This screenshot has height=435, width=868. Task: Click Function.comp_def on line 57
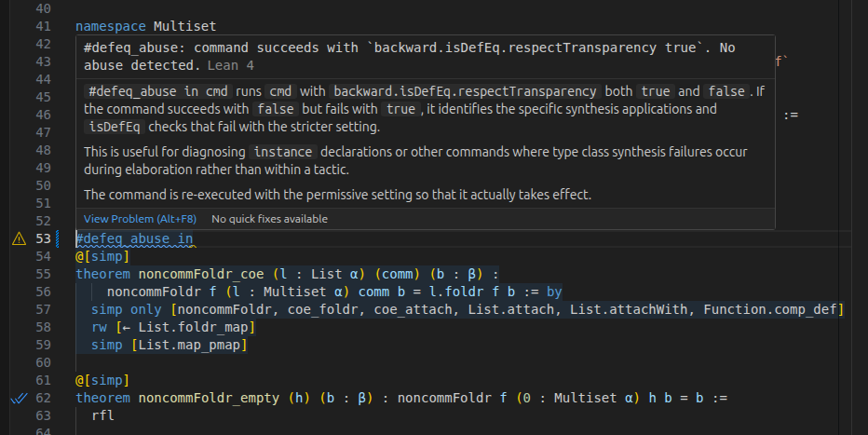[773, 310]
